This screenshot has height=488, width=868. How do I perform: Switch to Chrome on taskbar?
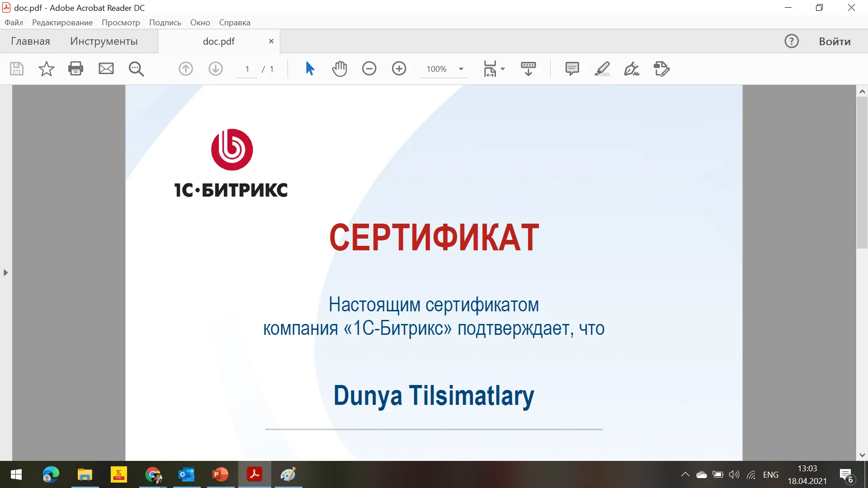tap(153, 474)
